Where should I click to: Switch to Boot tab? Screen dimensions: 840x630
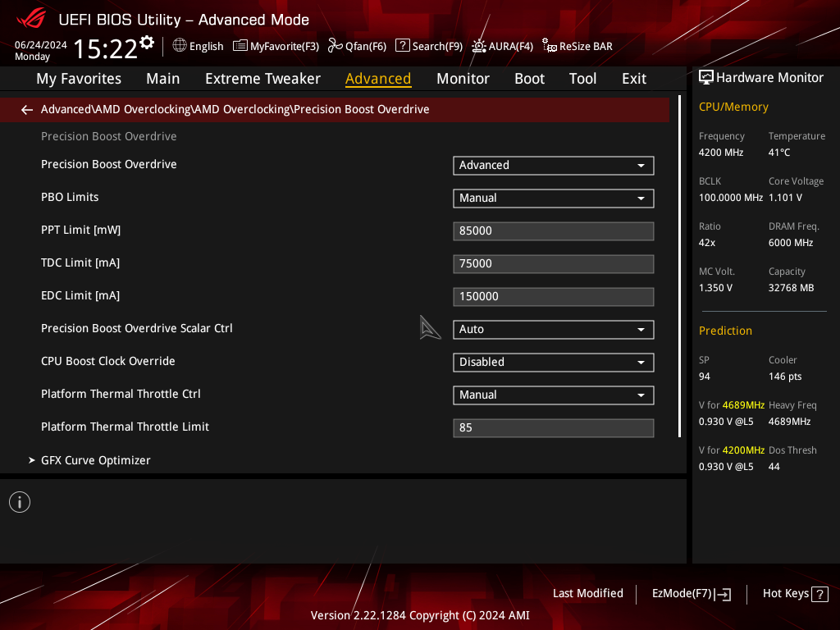pyautogui.click(x=529, y=79)
